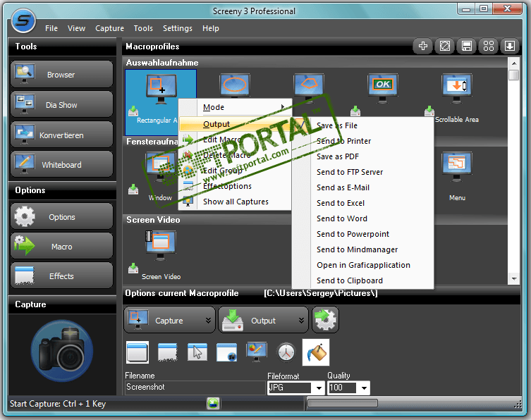Click the Filename Screenshot input field
Screen dimensions: 531x420
click(195, 387)
